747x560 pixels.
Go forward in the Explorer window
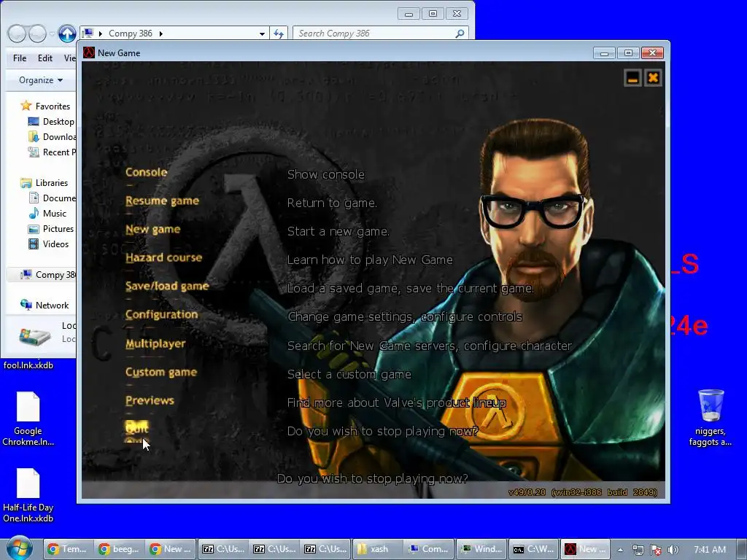coord(38,34)
